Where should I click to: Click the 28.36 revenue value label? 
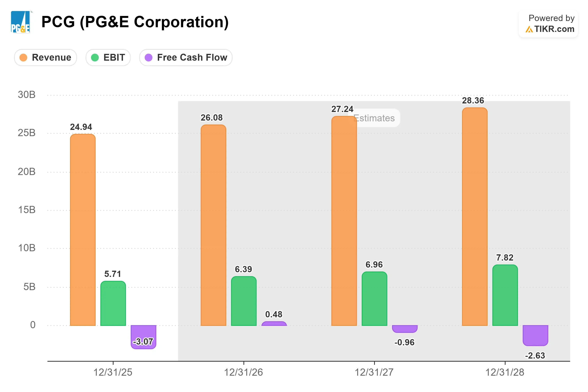[473, 101]
